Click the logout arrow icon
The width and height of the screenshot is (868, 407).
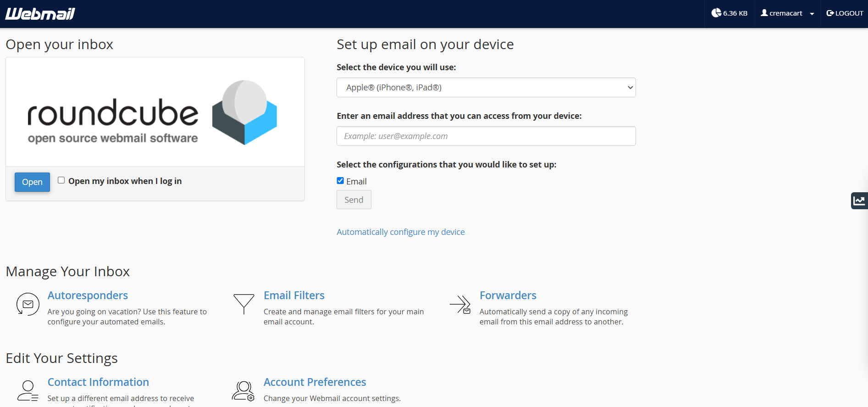830,13
